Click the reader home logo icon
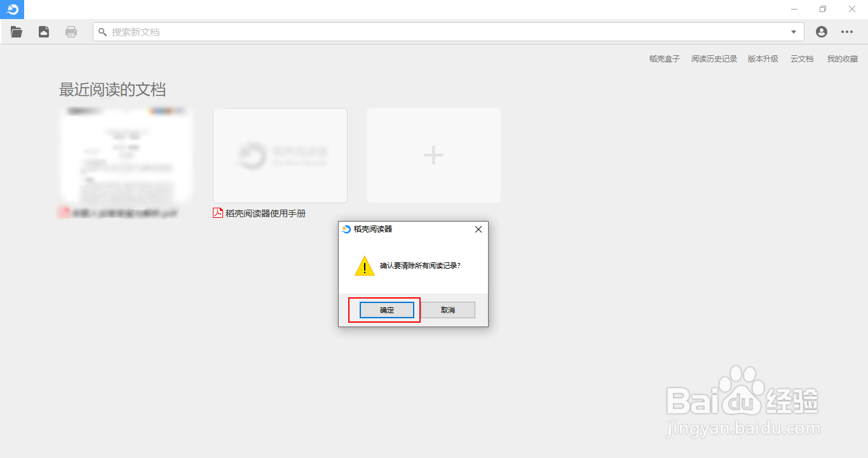The height and width of the screenshot is (458, 868). pos(12,9)
